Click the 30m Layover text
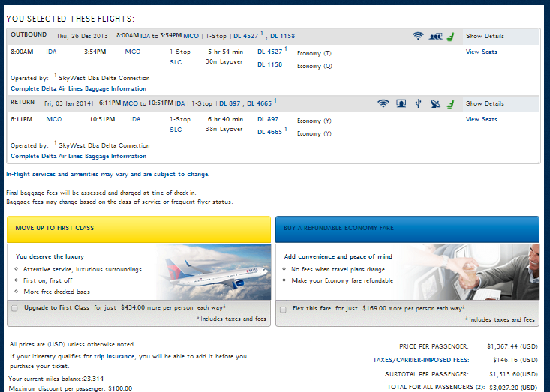The image size is (550, 392). (x=224, y=62)
